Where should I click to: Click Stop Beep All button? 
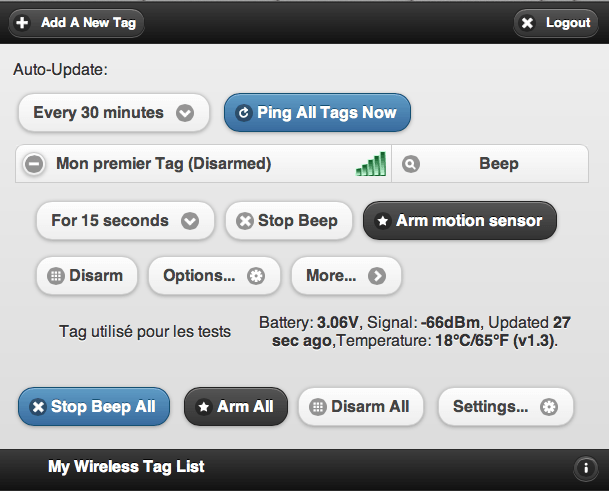point(94,407)
